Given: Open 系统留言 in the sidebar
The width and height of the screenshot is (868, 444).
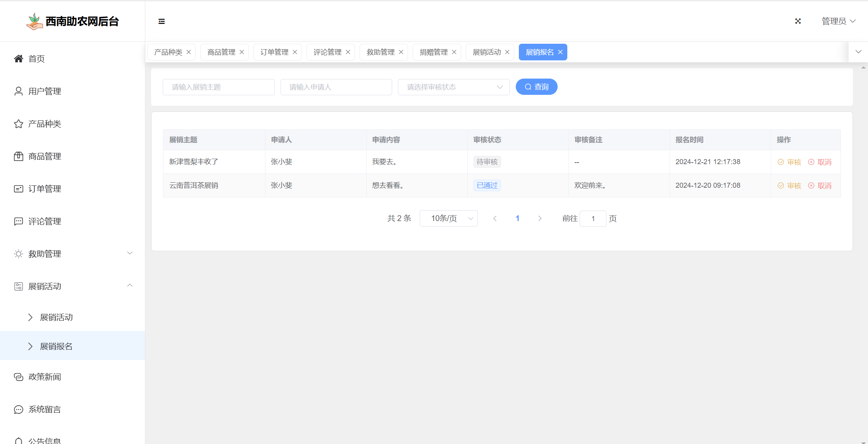Looking at the screenshot, I should 45,409.
